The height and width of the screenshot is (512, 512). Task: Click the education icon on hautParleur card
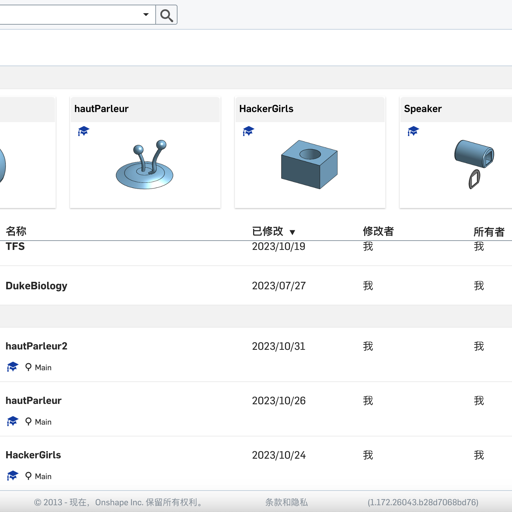click(83, 131)
